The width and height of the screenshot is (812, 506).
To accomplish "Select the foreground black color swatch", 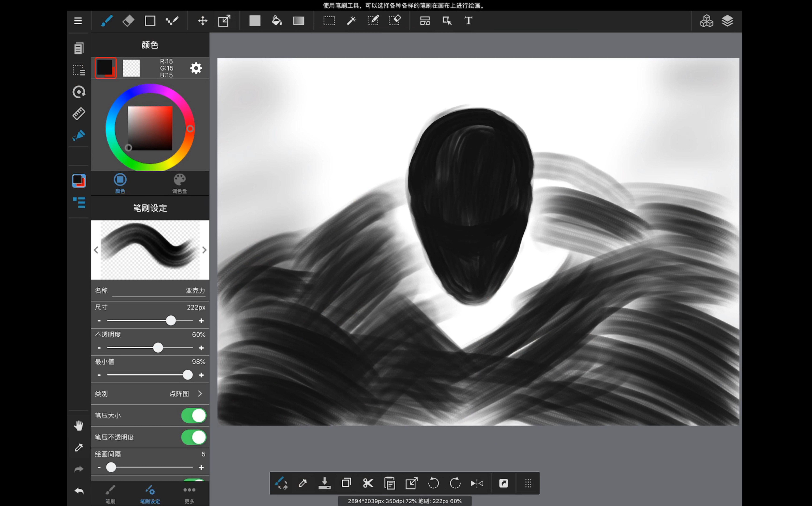I will point(106,68).
